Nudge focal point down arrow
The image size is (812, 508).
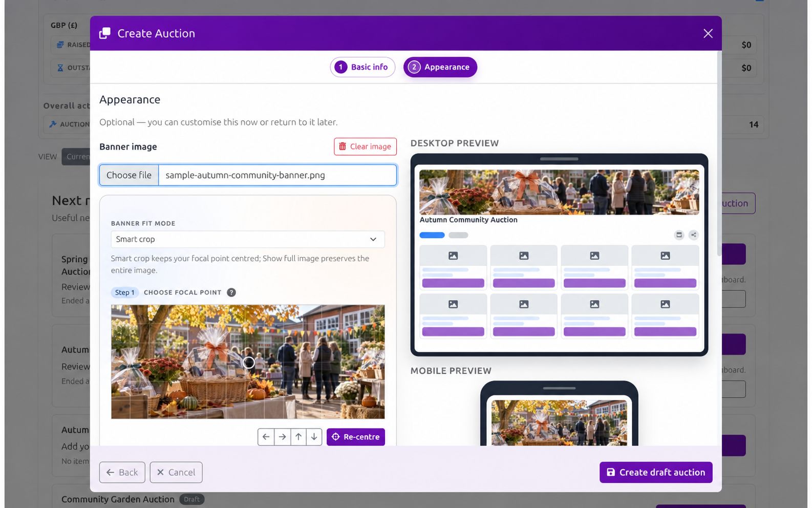coord(314,437)
